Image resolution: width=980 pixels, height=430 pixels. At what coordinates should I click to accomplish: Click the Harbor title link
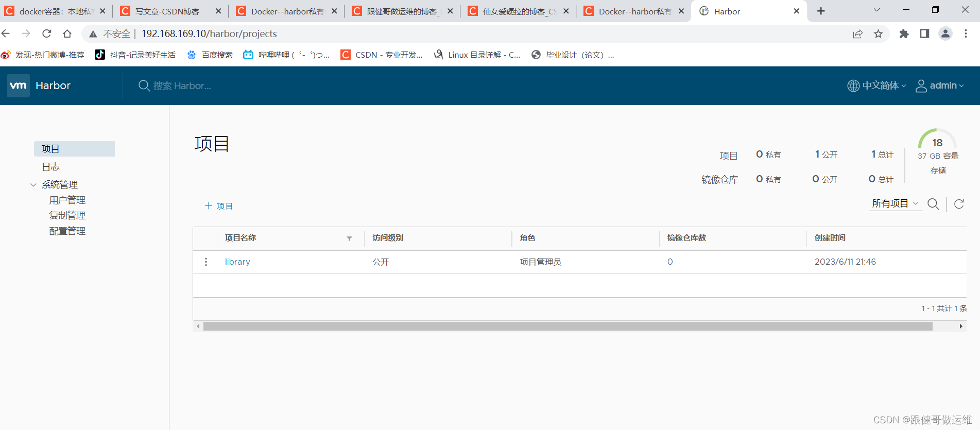click(53, 85)
